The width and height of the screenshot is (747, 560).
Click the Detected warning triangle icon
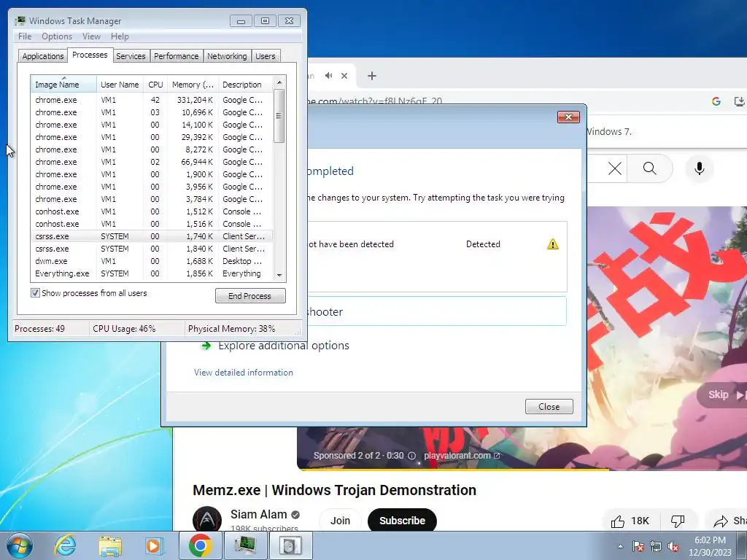(553, 244)
